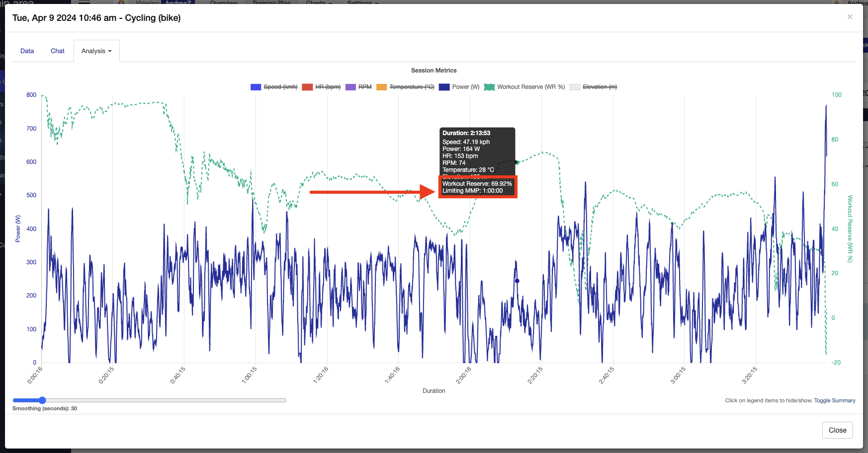This screenshot has height=453, width=868.
Task: Open the Chat tab
Action: click(x=58, y=51)
